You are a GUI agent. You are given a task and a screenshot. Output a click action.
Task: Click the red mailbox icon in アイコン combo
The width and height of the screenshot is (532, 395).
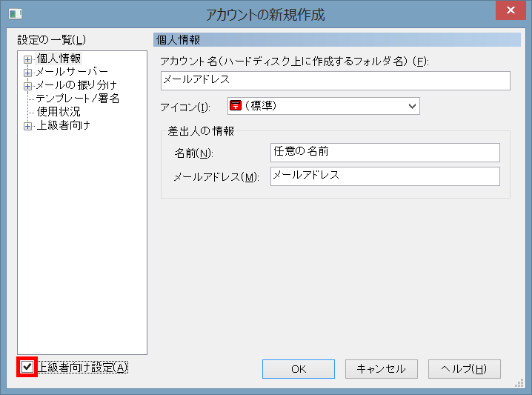pos(236,107)
